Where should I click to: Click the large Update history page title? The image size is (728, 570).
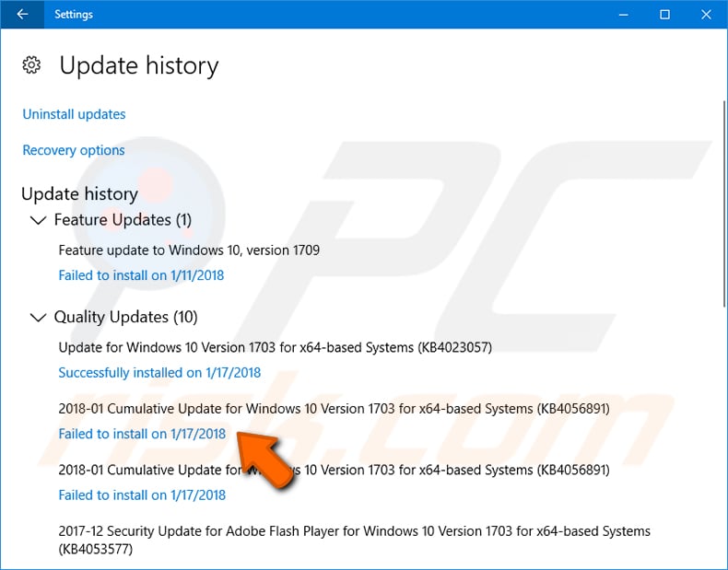139,65
